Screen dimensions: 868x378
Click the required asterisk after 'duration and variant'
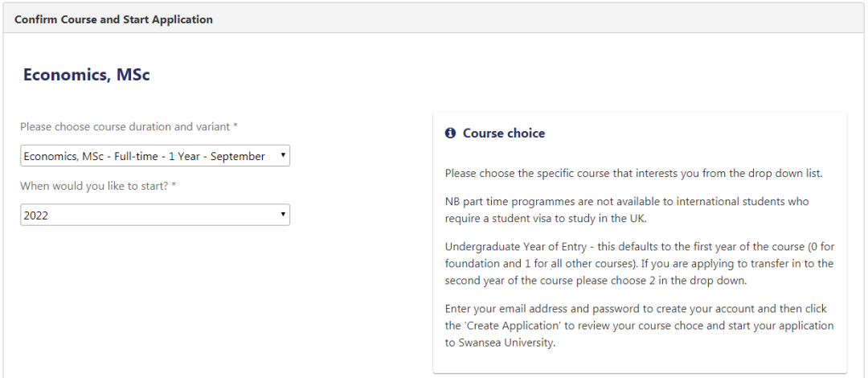[x=235, y=127]
